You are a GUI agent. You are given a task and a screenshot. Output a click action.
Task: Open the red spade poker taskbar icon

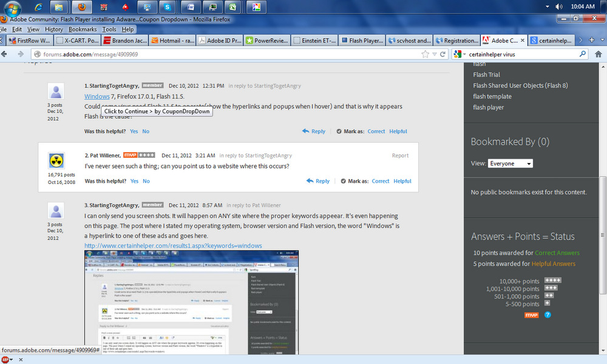pyautogui.click(x=126, y=7)
